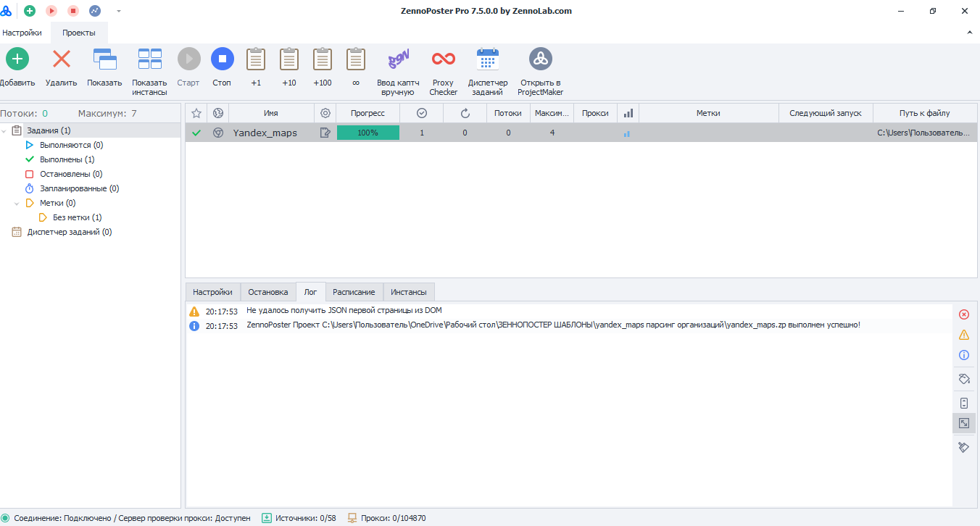This screenshot has height=526, width=980.
Task: Click the Удалить red cross icon
Action: click(x=62, y=59)
